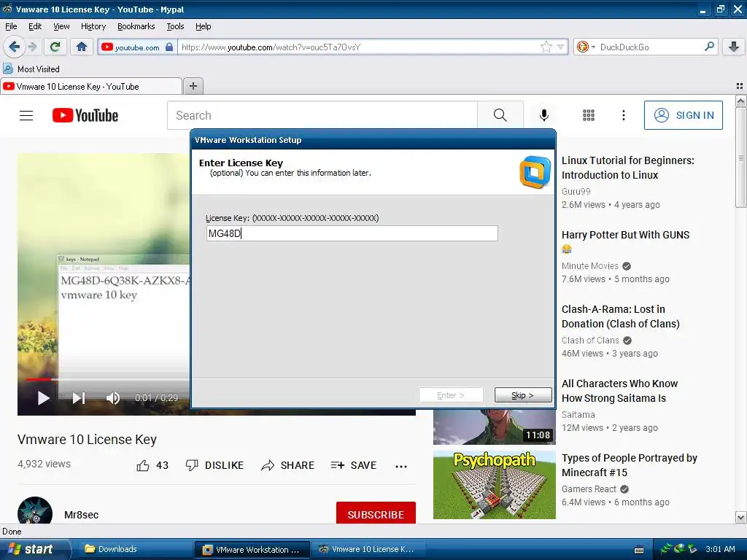Mute the video with the speaker icon

tap(112, 398)
